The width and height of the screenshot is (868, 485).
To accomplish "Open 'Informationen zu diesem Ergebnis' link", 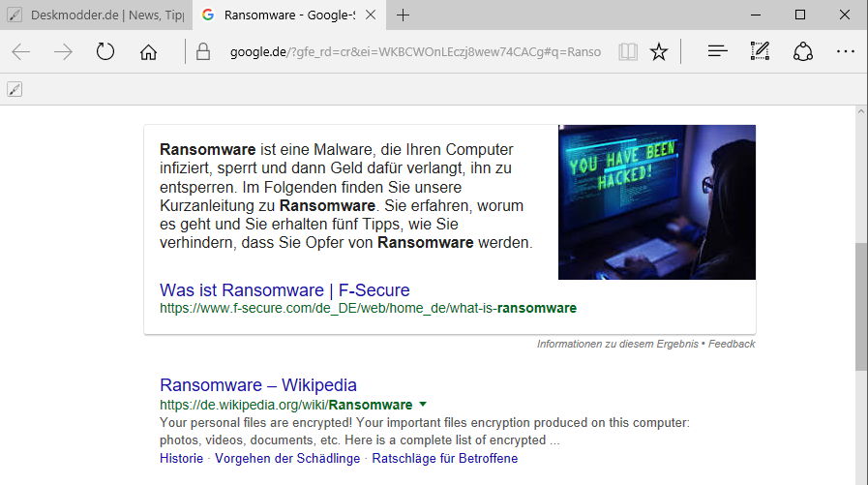I will coord(617,344).
